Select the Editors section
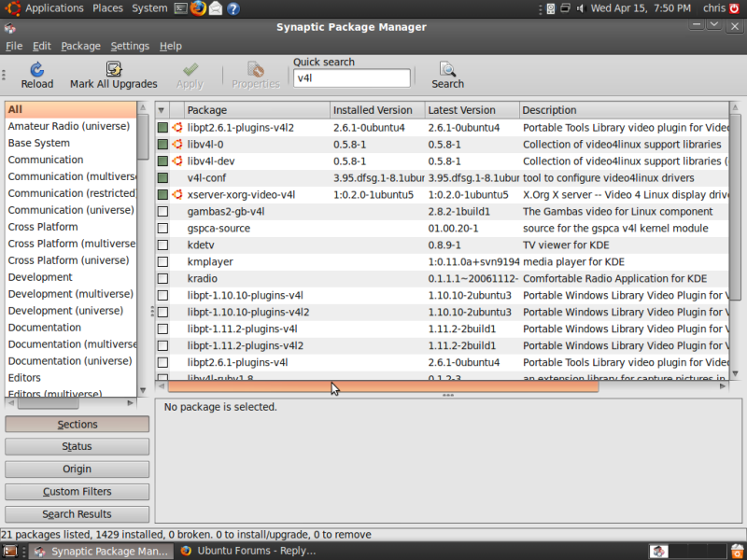This screenshot has width=747, height=560. pyautogui.click(x=71, y=378)
